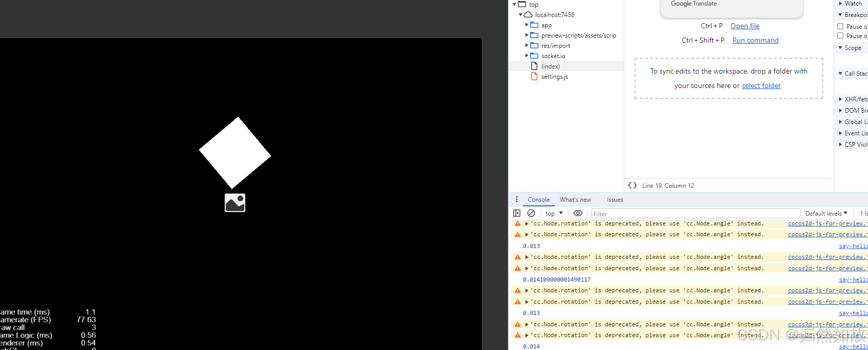This screenshot has width=868, height=350.
Task: Click the image sprite icon below the diamond
Action: 235,203
